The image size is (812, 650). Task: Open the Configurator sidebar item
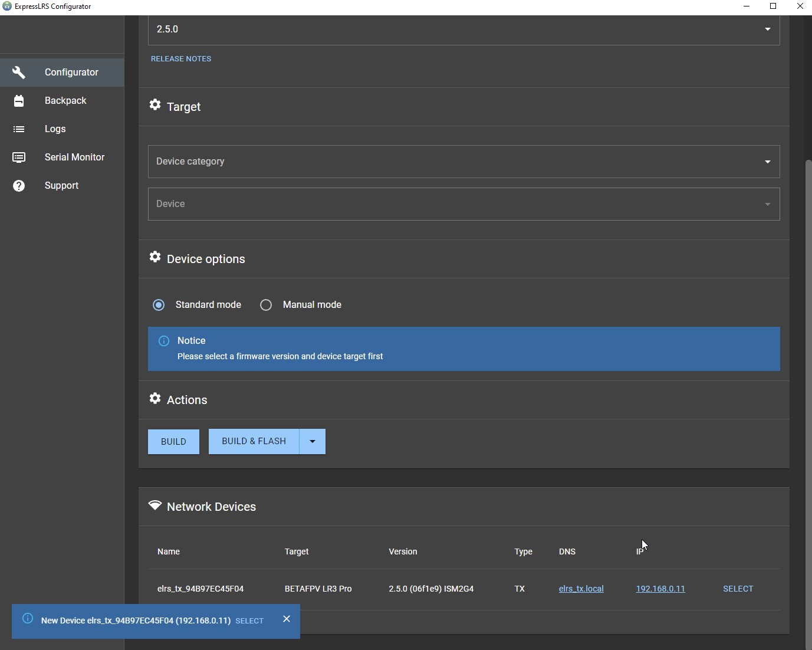(62, 73)
